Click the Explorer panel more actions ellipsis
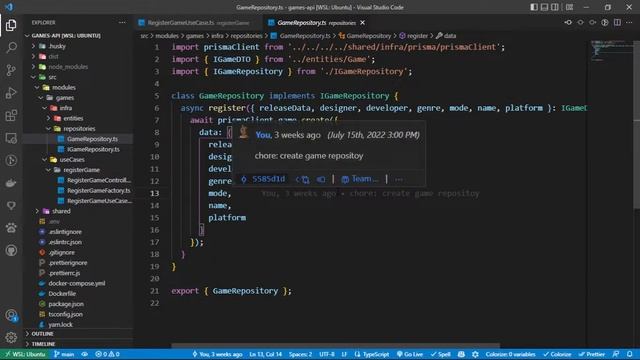The image size is (640, 360). pos(122,22)
